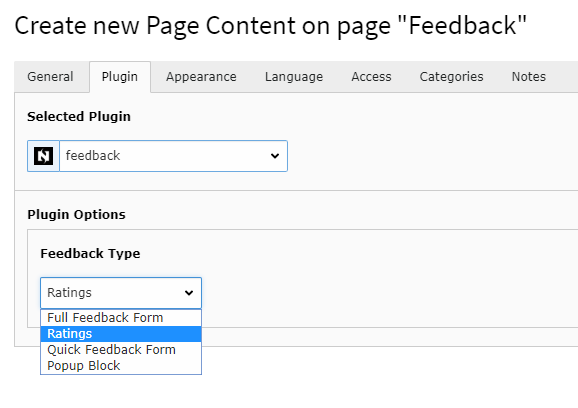The width and height of the screenshot is (578, 408).
Task: Select the Plugin tab
Action: pos(120,77)
